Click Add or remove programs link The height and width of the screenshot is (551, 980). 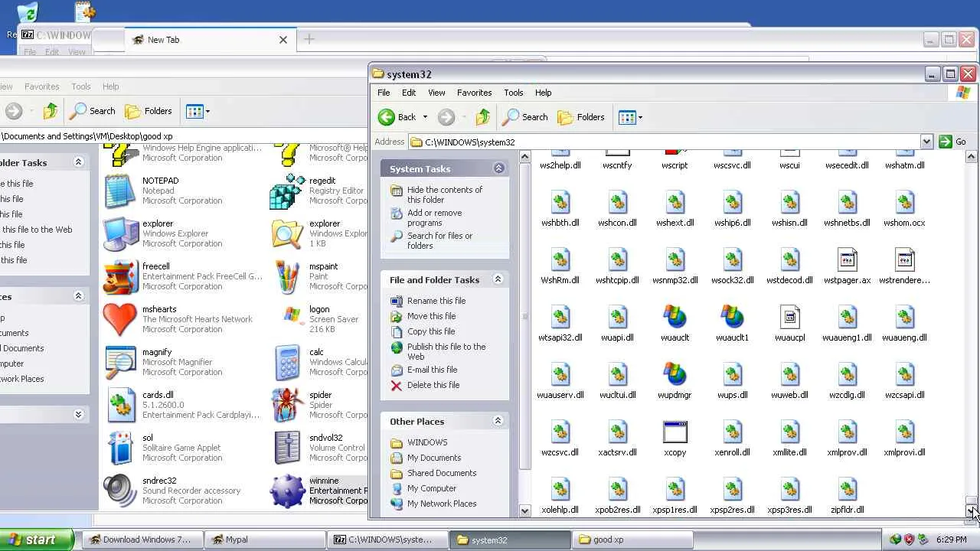(434, 217)
